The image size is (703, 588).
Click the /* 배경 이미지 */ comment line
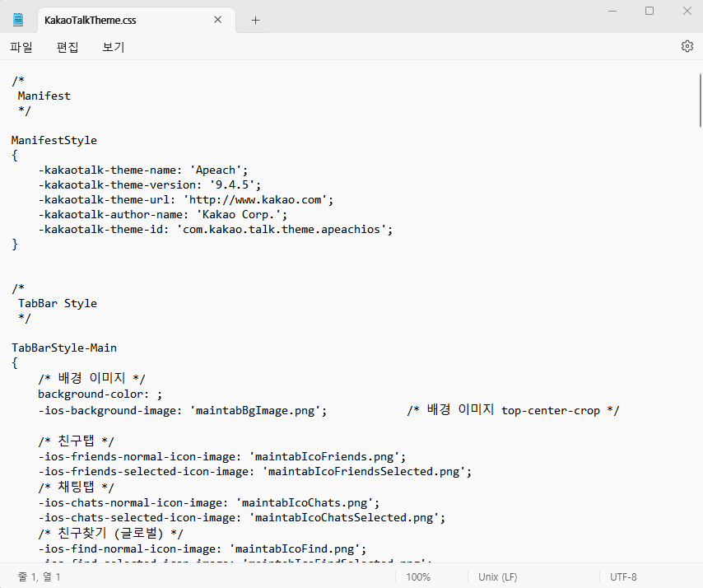92,378
